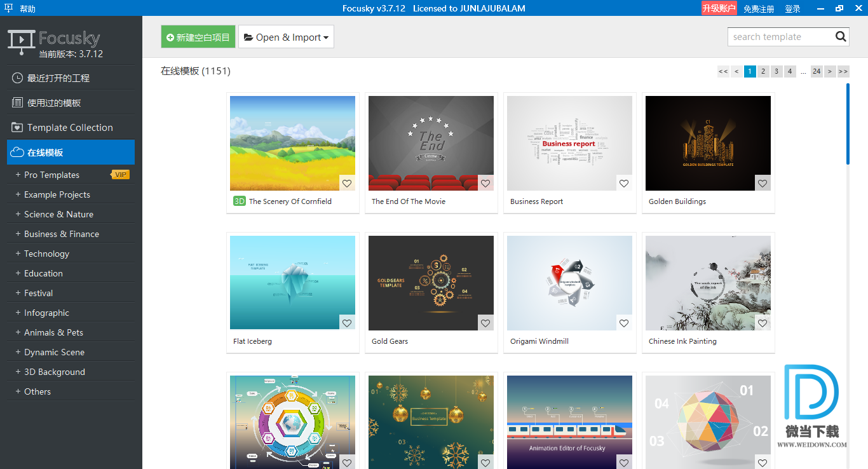This screenshot has width=868, height=469.
Task: Click plus icon on New Blank Project button
Action: click(170, 37)
